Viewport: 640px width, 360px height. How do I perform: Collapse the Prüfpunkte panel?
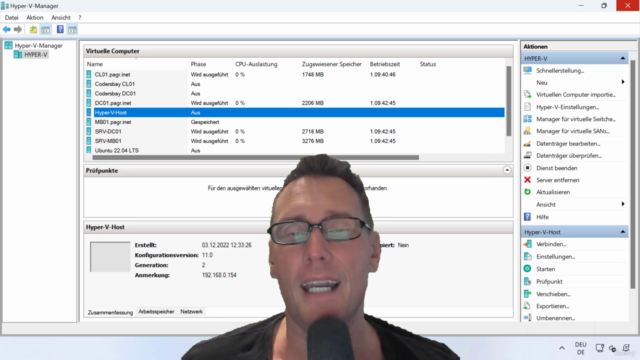click(507, 170)
